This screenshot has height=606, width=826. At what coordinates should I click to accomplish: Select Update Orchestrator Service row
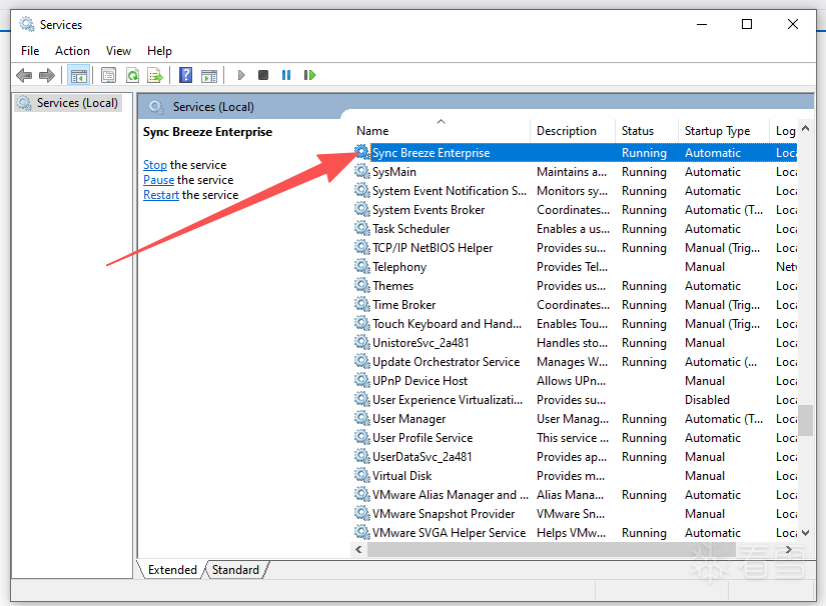coord(574,361)
